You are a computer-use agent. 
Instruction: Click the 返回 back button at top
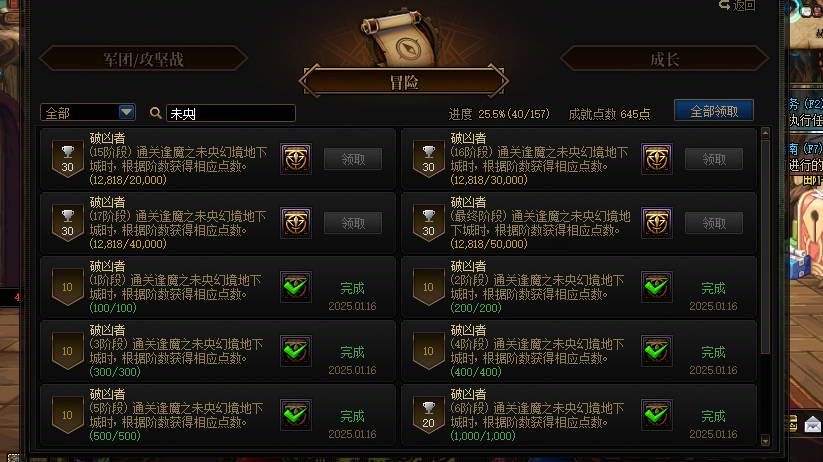[x=737, y=5]
